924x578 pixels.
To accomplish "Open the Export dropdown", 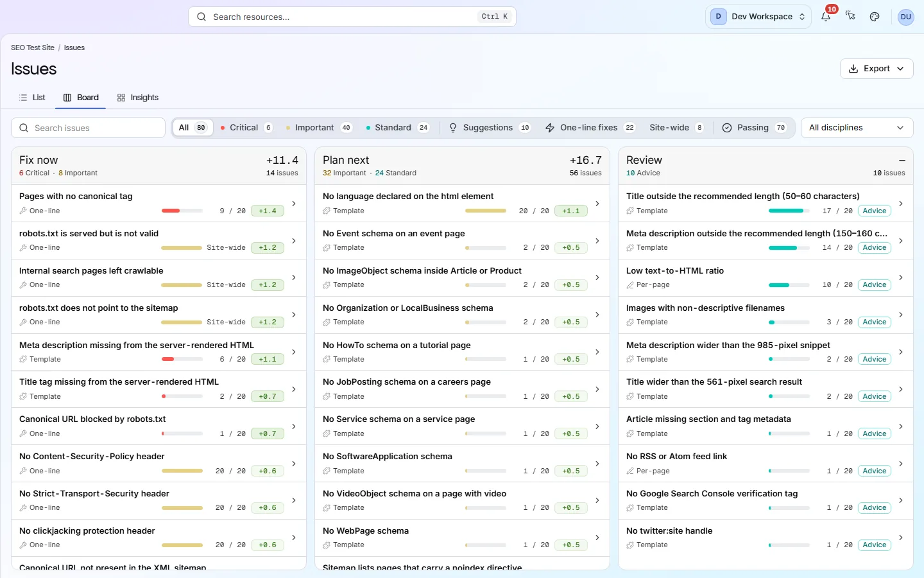I will [877, 69].
